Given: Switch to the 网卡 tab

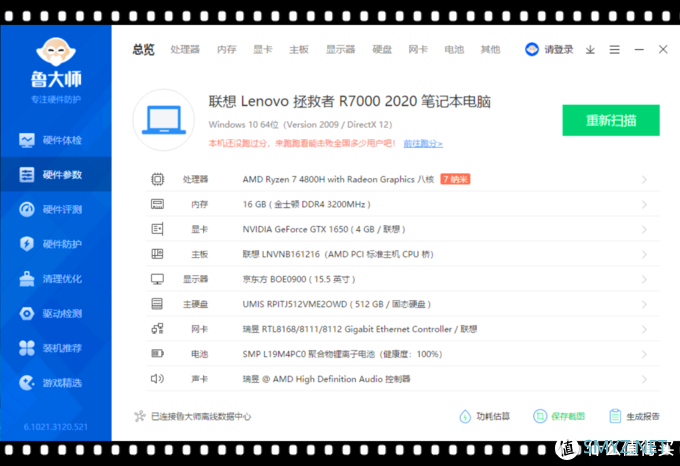Looking at the screenshot, I should (x=418, y=49).
